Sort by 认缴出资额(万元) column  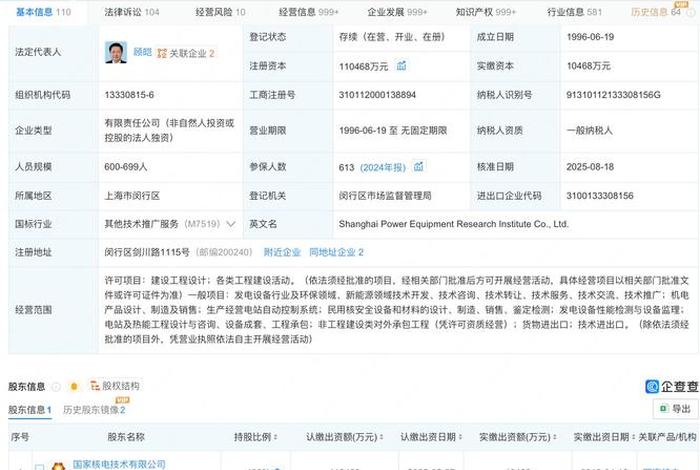381,437
